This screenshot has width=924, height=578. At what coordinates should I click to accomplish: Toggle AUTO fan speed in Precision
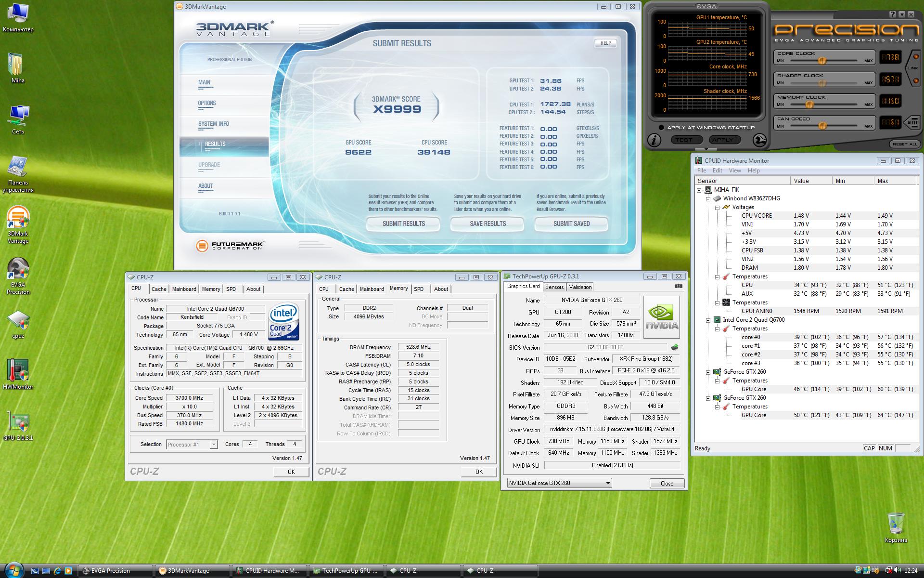(x=912, y=122)
